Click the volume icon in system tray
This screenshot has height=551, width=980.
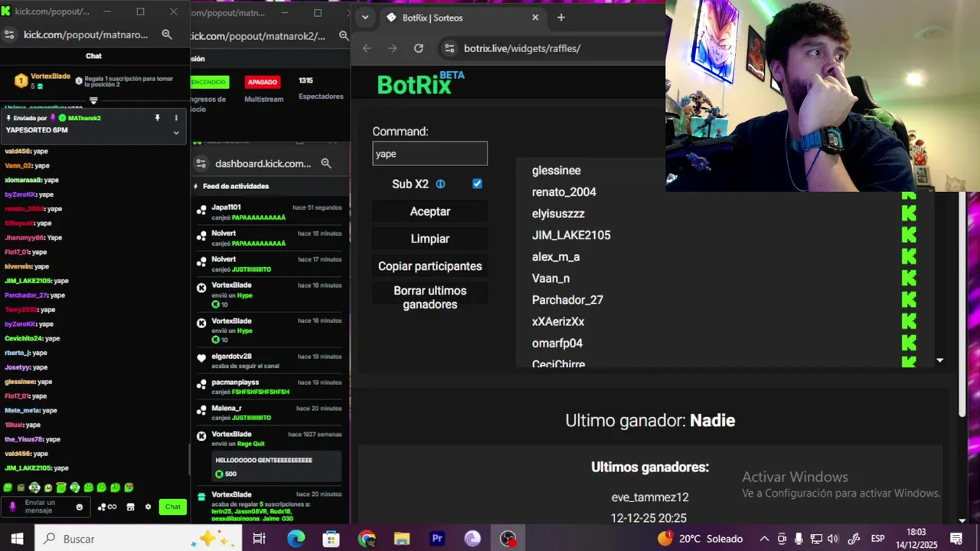coord(833,539)
